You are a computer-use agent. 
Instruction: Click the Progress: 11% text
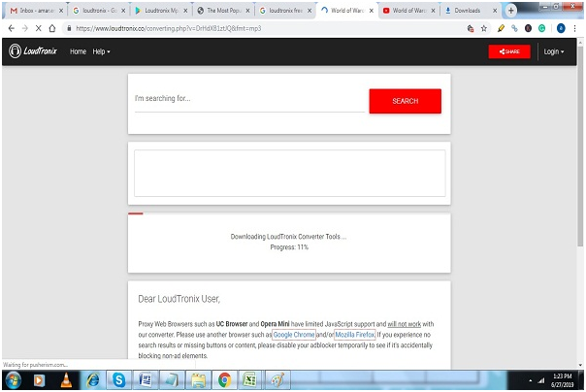tap(289, 247)
